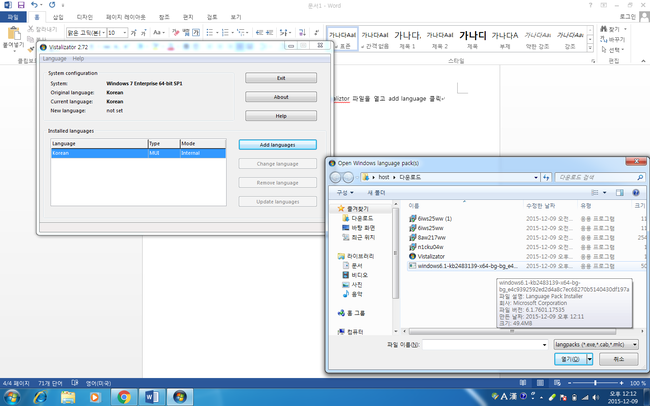Open the Help menu in Vistalizator
Viewport: 650px width, 406px height.
coord(78,58)
